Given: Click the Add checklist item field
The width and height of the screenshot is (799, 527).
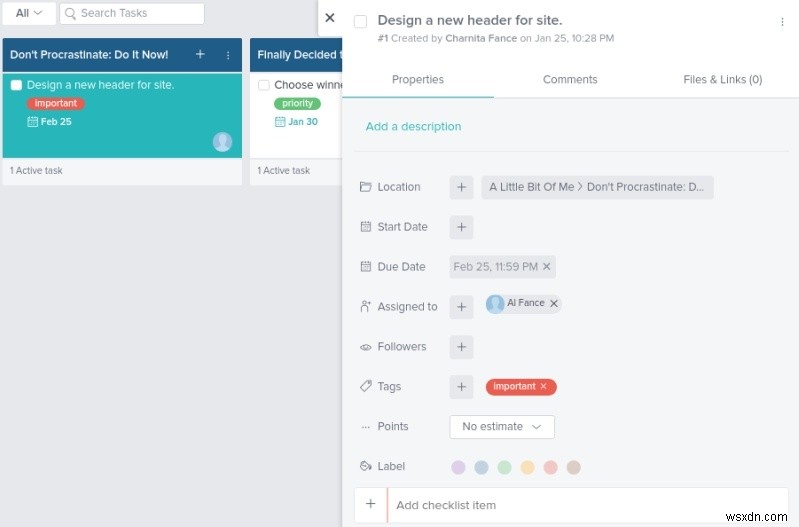Looking at the screenshot, I should pyautogui.click(x=588, y=505).
